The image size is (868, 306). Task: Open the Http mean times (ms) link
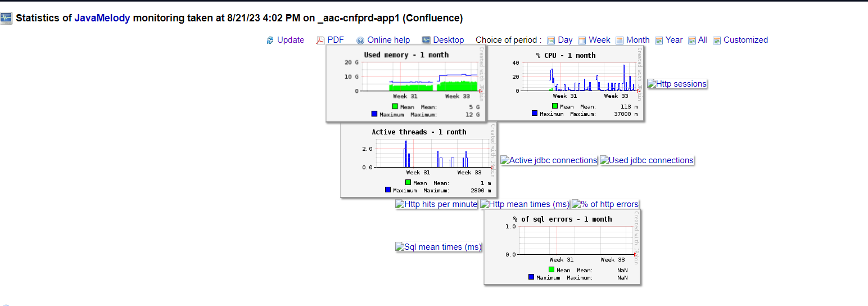click(x=525, y=204)
